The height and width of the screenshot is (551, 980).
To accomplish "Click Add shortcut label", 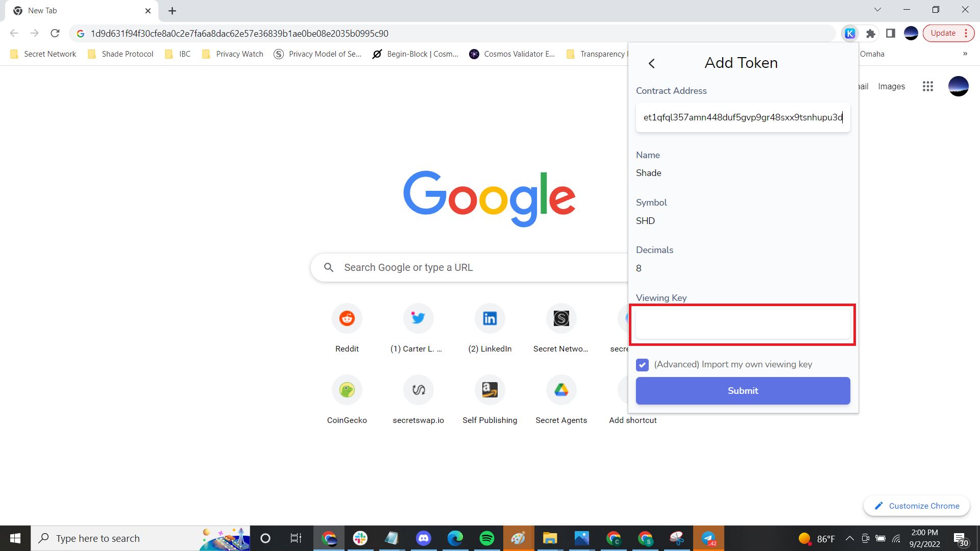I will pos(633,420).
